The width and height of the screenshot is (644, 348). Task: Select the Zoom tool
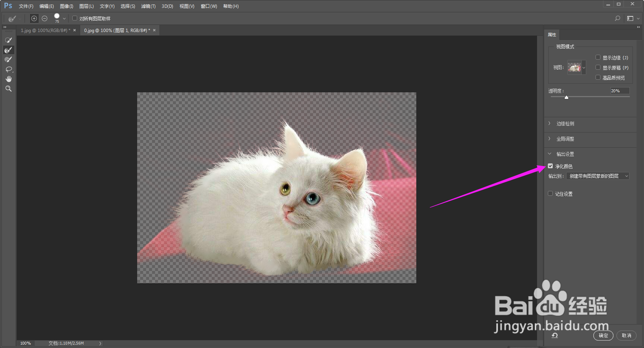coord(8,89)
